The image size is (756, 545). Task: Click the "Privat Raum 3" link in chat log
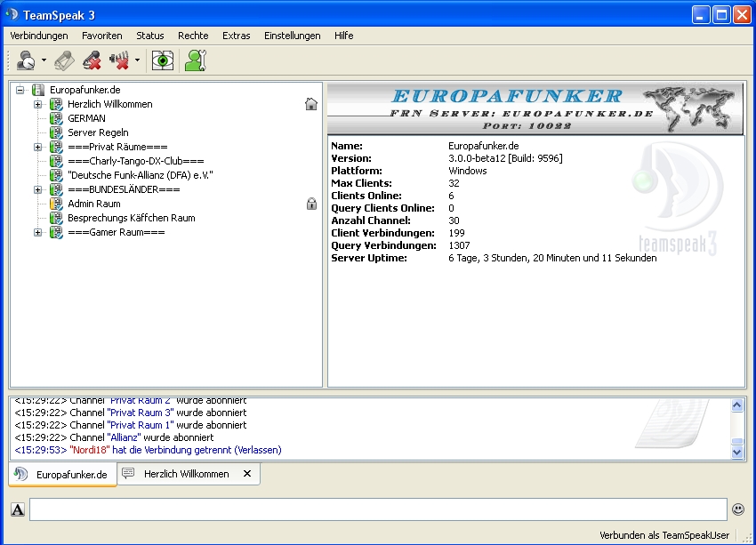[141, 413]
